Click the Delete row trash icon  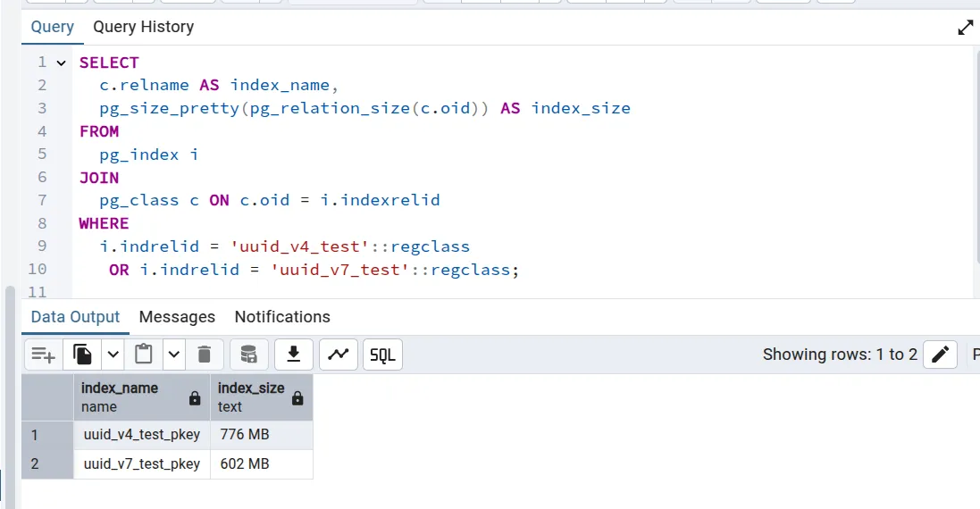(x=204, y=355)
